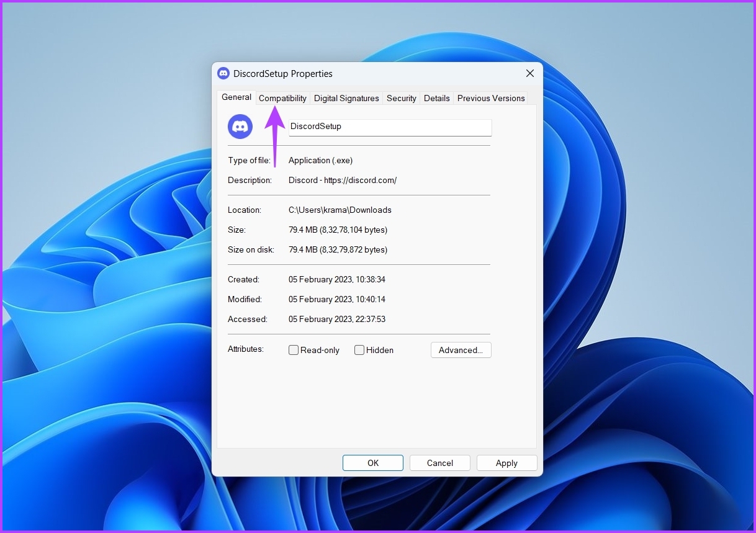Enable the Read-only attribute checkbox
Viewport: 756px width, 533px height.
click(294, 350)
